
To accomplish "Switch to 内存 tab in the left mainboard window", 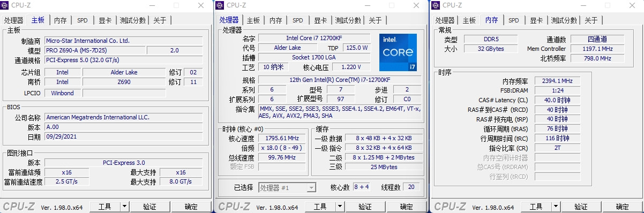I will click(x=60, y=20).
